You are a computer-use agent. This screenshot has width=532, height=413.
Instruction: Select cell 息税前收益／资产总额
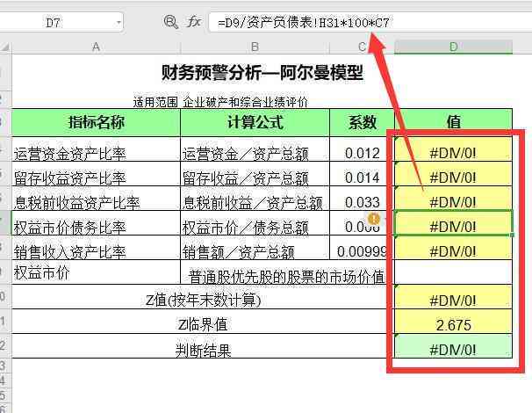tap(255, 198)
